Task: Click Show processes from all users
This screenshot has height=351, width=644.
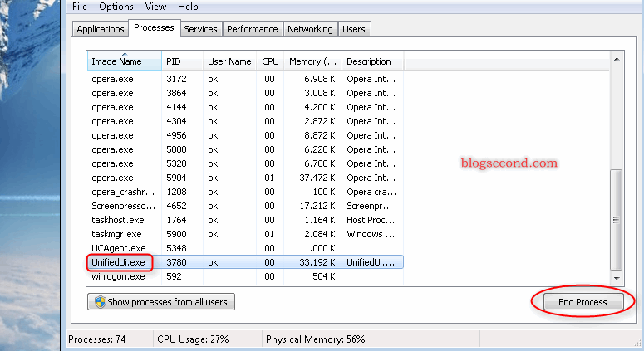Action: click(161, 302)
